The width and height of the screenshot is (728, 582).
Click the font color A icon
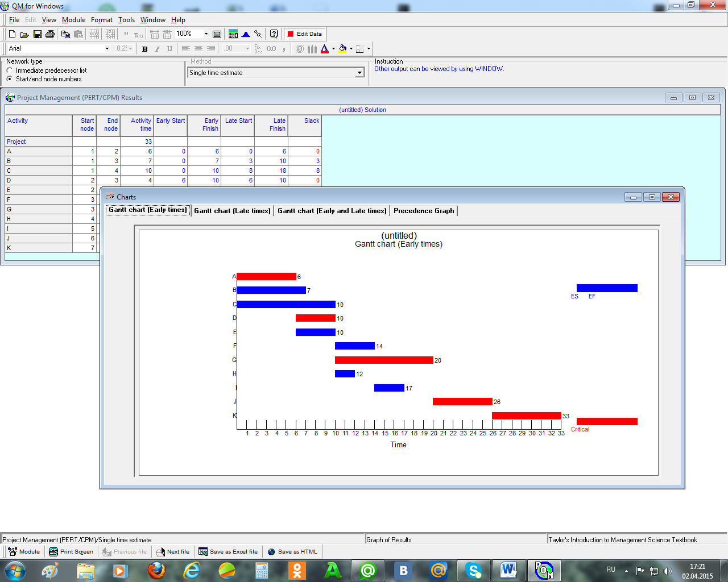[324, 49]
